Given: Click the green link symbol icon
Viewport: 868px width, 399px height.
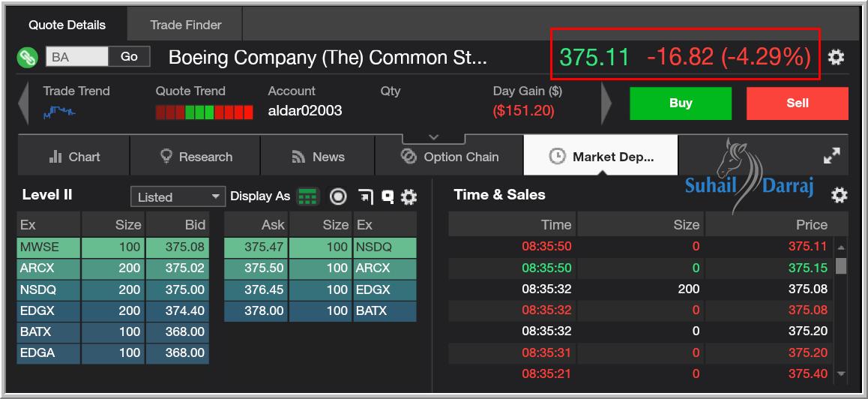Looking at the screenshot, I should pos(27,57).
